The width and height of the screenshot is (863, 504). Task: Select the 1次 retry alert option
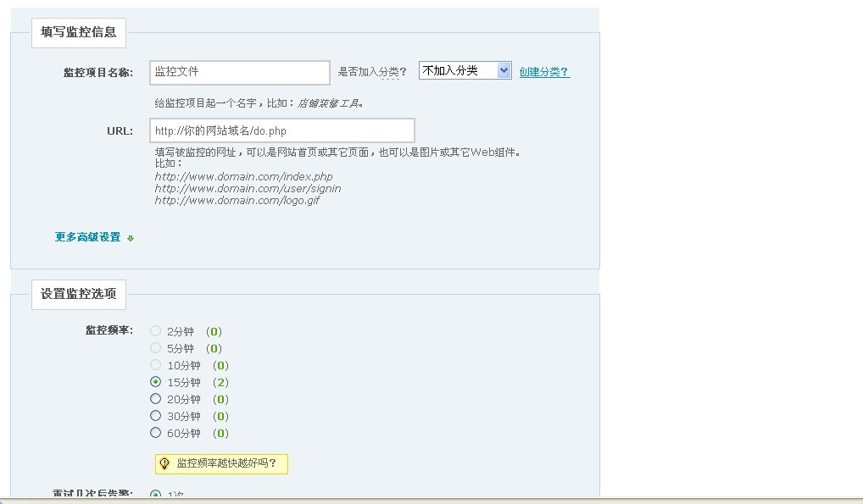tap(155, 494)
